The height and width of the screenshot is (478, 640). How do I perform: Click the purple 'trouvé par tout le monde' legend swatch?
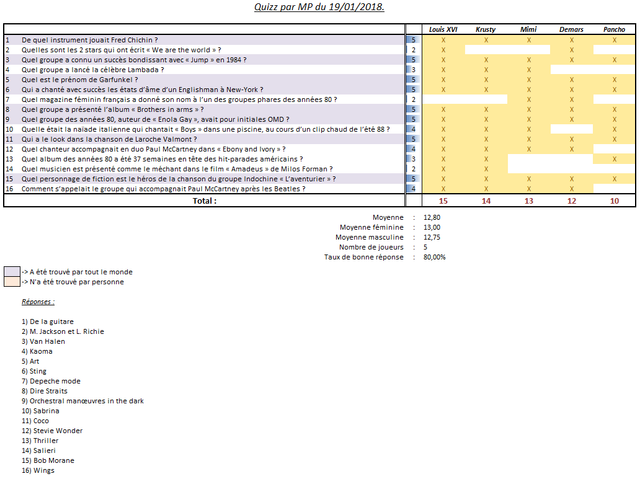click(x=12, y=271)
